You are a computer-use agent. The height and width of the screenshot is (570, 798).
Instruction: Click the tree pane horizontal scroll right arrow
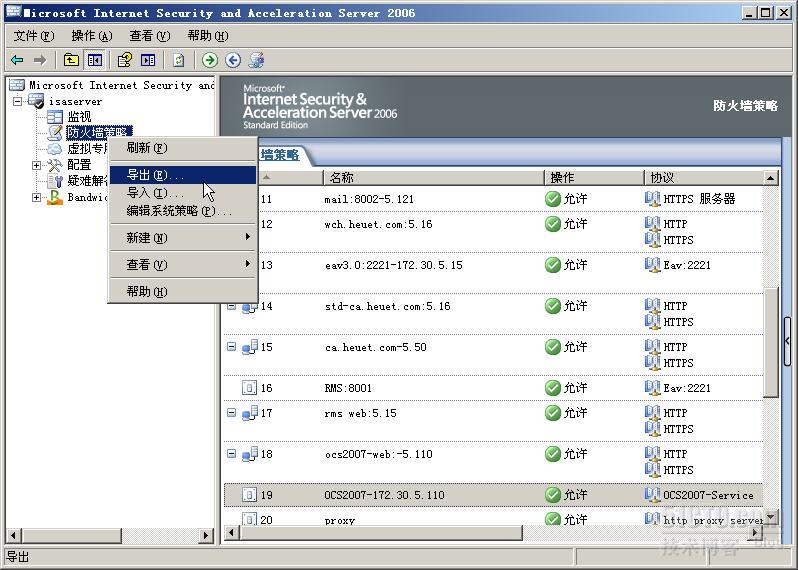[x=206, y=535]
